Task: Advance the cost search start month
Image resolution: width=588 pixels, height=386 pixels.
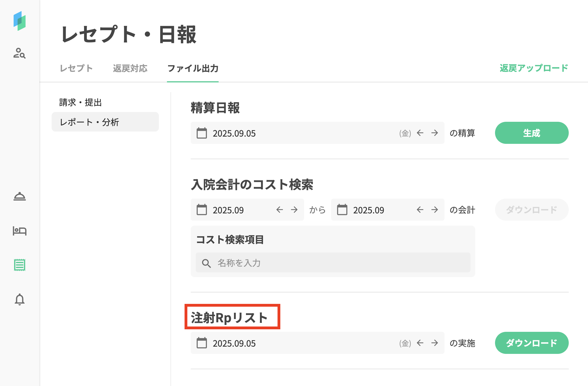Action: click(294, 210)
